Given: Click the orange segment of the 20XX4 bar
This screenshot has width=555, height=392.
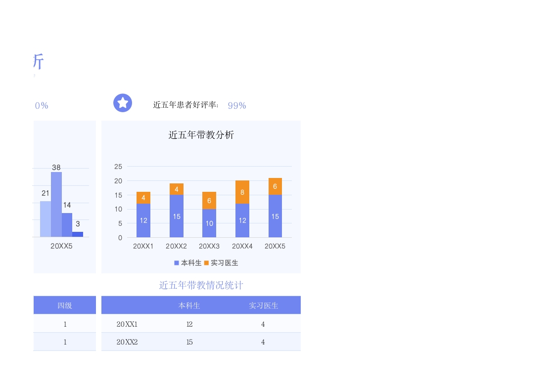Looking at the screenshot, I should click(x=242, y=193).
